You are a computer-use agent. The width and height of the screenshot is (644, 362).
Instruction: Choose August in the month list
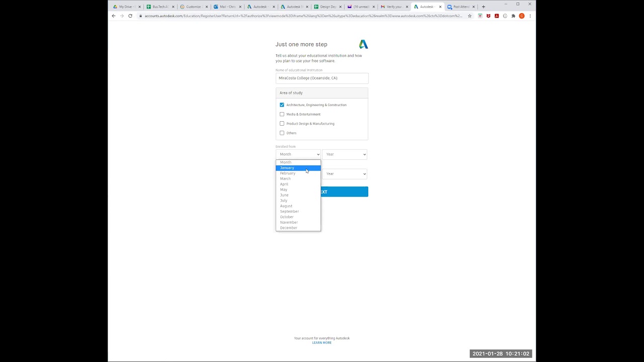[x=298, y=206]
